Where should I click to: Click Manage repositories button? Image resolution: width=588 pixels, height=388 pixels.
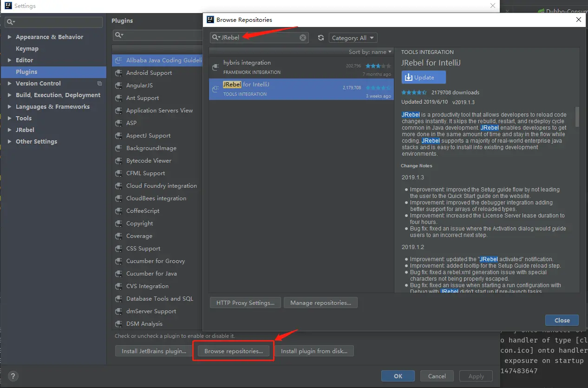320,303
